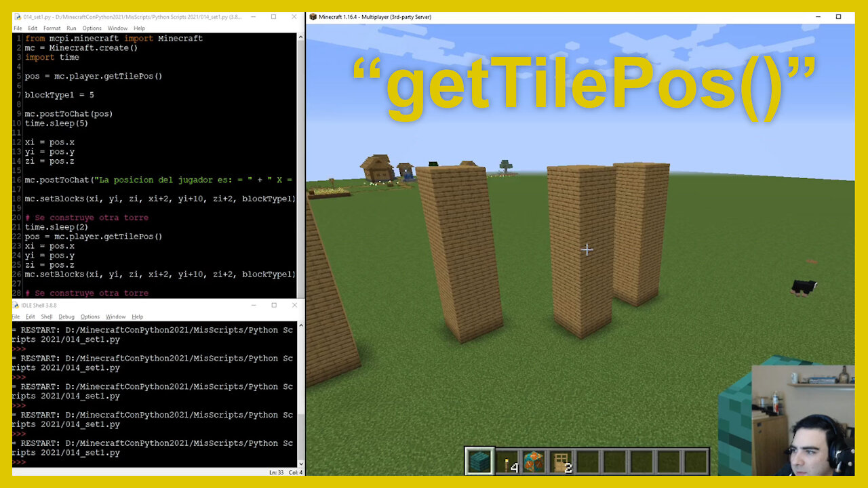Viewport: 868px width, 488px height.
Task: Click the postToChat 'La posicion del jugador' line
Action: (x=159, y=180)
